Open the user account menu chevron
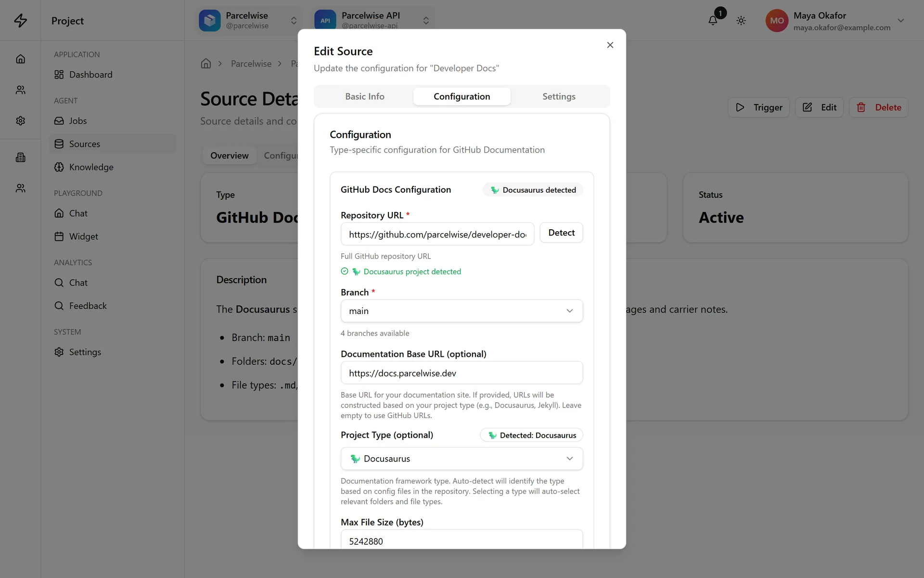Image resolution: width=924 pixels, height=578 pixels. [901, 20]
